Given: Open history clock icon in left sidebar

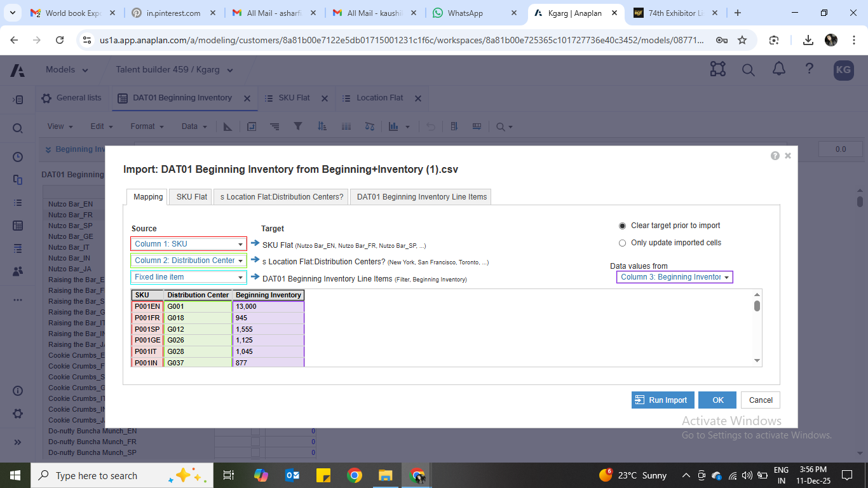Looking at the screenshot, I should point(18,157).
